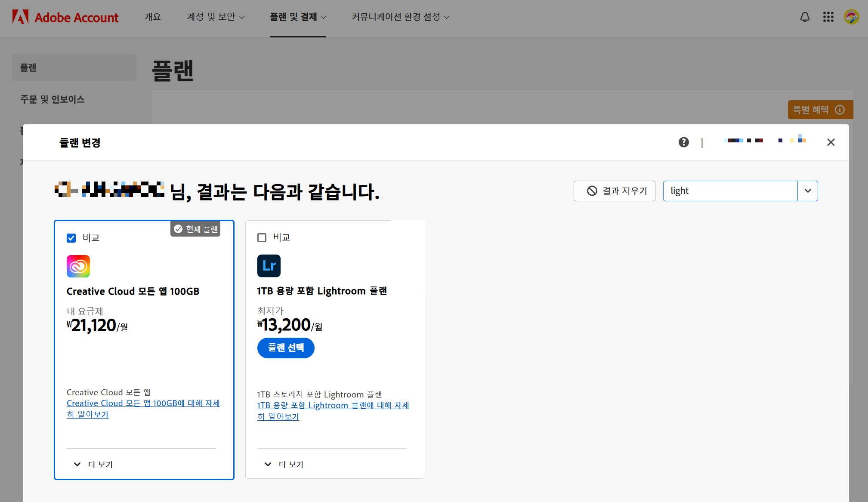
Task: Expand 더 보기 under Creative Cloud plan
Action: [93, 465]
